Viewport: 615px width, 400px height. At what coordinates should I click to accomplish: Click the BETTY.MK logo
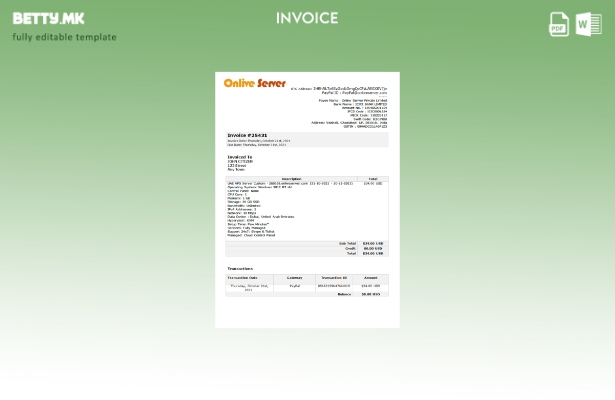pyautogui.click(x=48, y=18)
